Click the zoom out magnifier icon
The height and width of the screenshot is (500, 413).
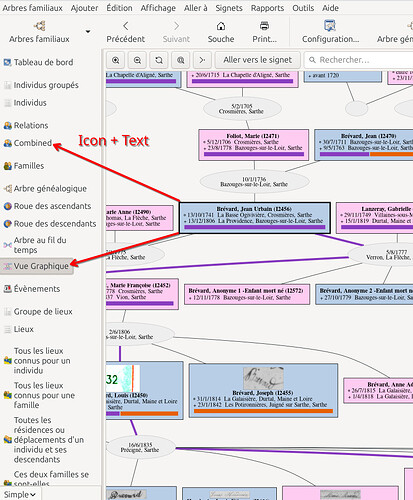(137, 60)
